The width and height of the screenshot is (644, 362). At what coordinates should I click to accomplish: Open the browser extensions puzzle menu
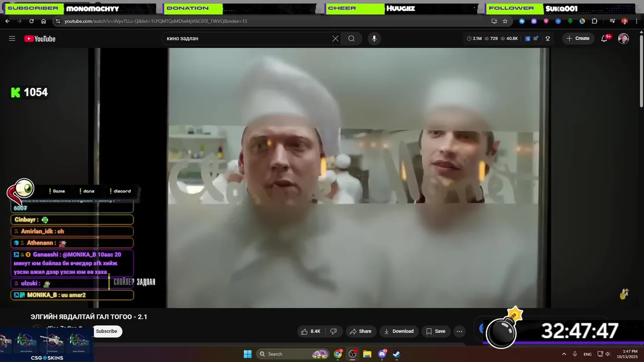[594, 21]
